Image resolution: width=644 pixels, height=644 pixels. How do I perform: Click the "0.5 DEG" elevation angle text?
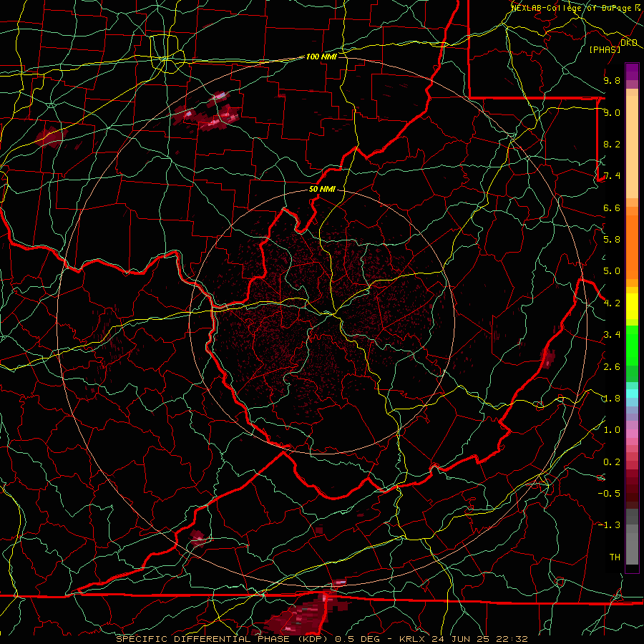tap(357, 639)
